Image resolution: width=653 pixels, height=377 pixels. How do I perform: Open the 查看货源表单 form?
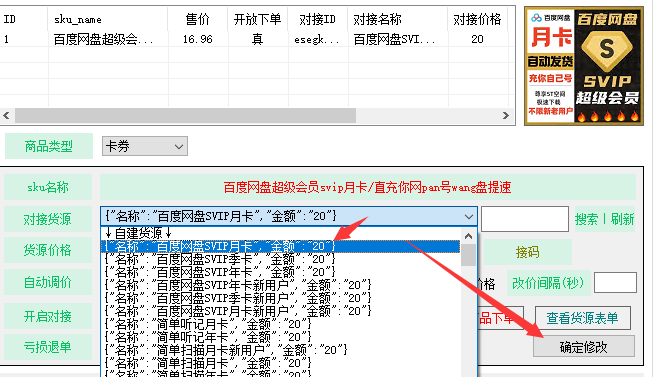pyautogui.click(x=582, y=318)
